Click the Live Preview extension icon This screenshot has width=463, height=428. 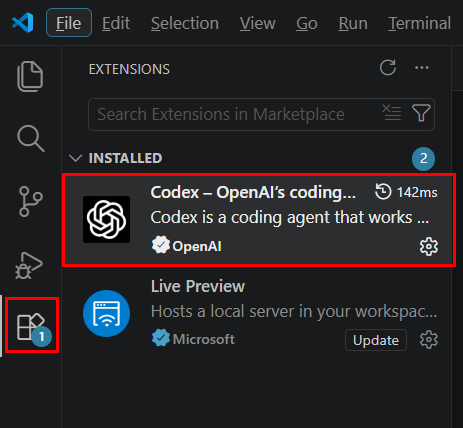coord(106,313)
